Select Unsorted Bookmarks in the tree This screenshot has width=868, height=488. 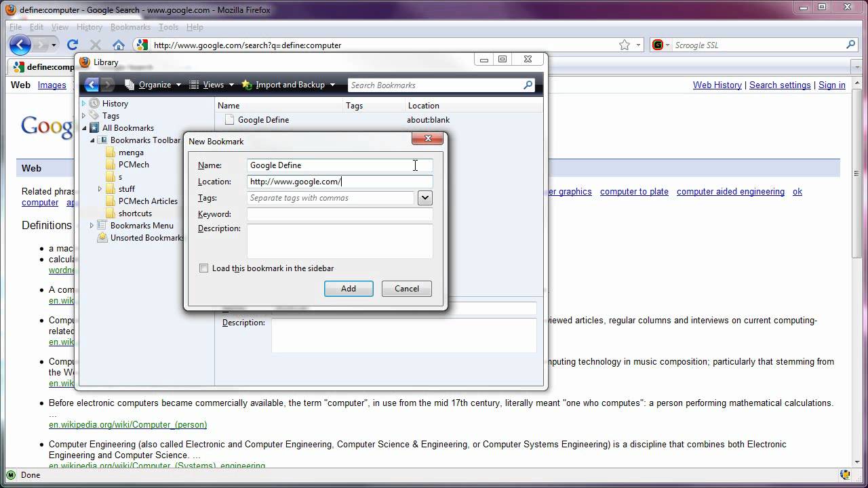140,238
